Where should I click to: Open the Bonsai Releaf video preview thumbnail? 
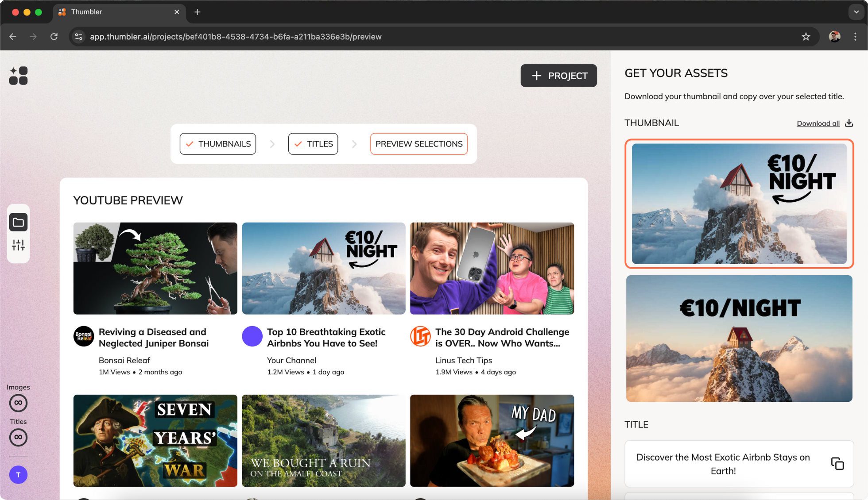155,269
